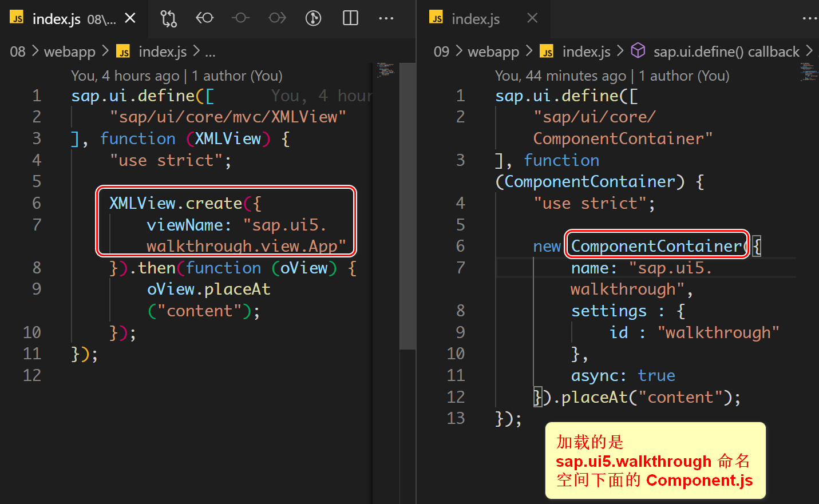This screenshot has height=504, width=819.
Task: Click the JS icon in the left breadcrumb
Action: pyautogui.click(x=123, y=51)
